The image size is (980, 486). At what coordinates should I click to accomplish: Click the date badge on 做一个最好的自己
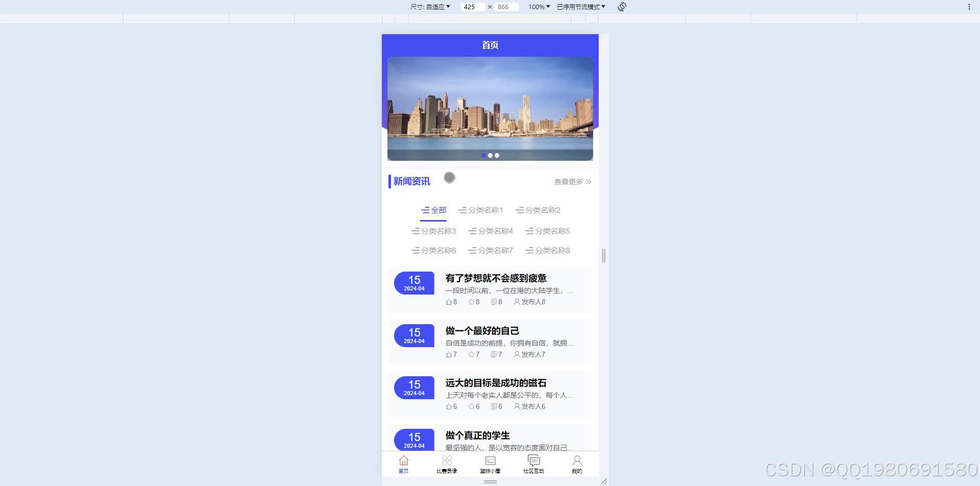click(x=414, y=336)
